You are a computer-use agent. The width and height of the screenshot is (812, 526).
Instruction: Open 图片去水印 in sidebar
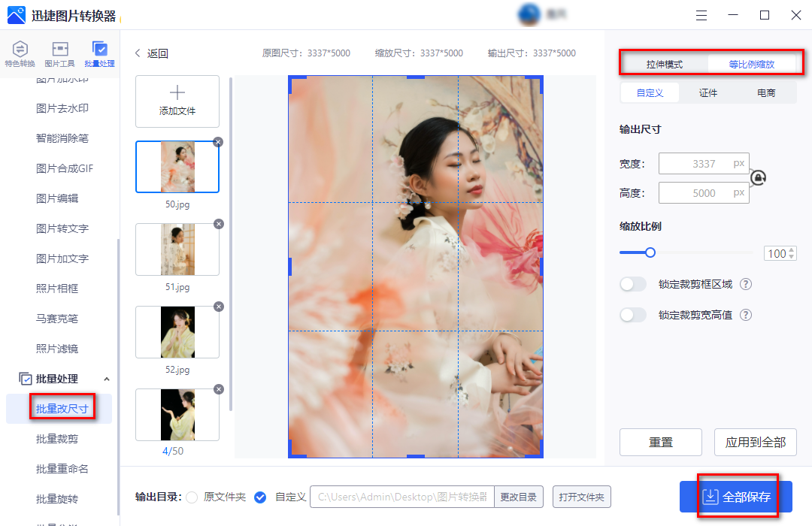62,108
